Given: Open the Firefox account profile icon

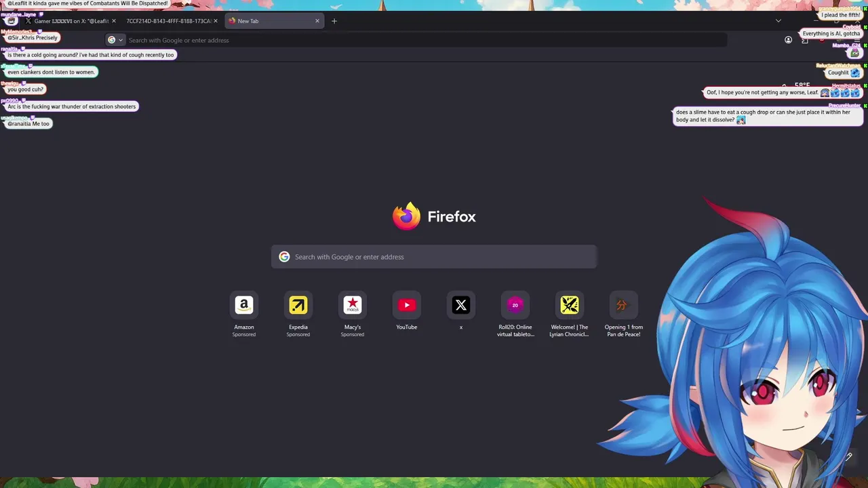Looking at the screenshot, I should pyautogui.click(x=788, y=40).
